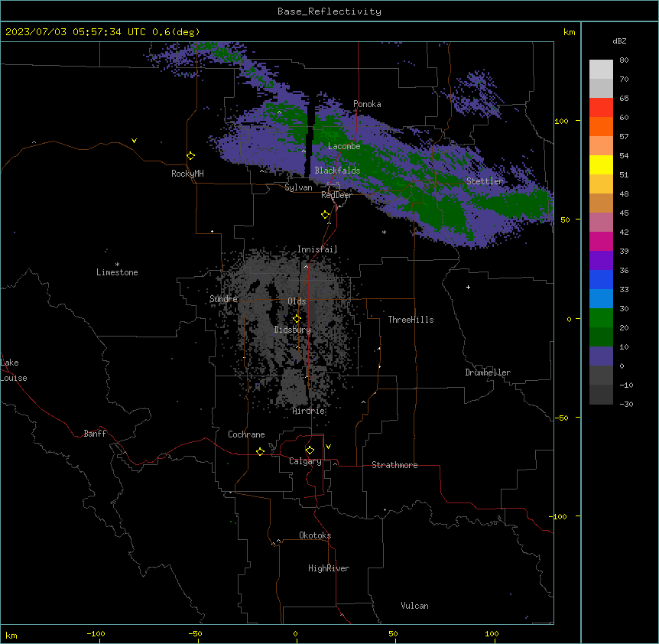Click the Drumheller city label
Image resolution: width=659 pixels, height=644 pixels.
tap(488, 372)
